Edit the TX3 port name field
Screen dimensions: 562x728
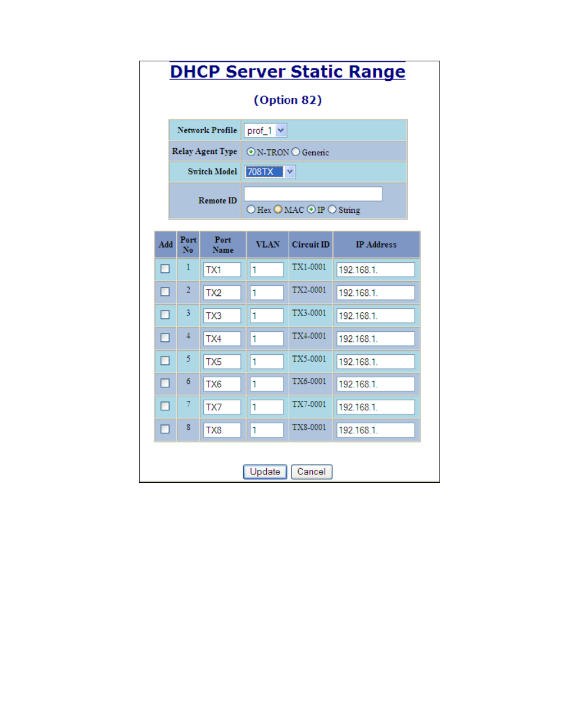pos(222,316)
